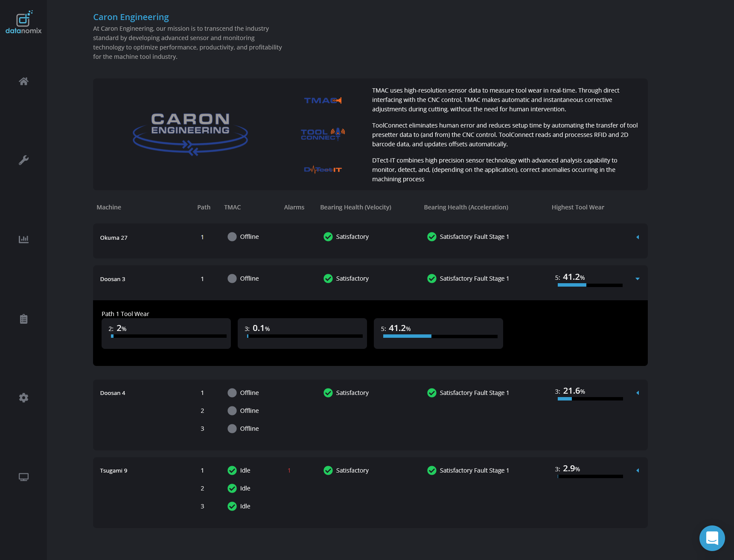Click the TMAC product logo
734x560 pixels.
(x=323, y=100)
